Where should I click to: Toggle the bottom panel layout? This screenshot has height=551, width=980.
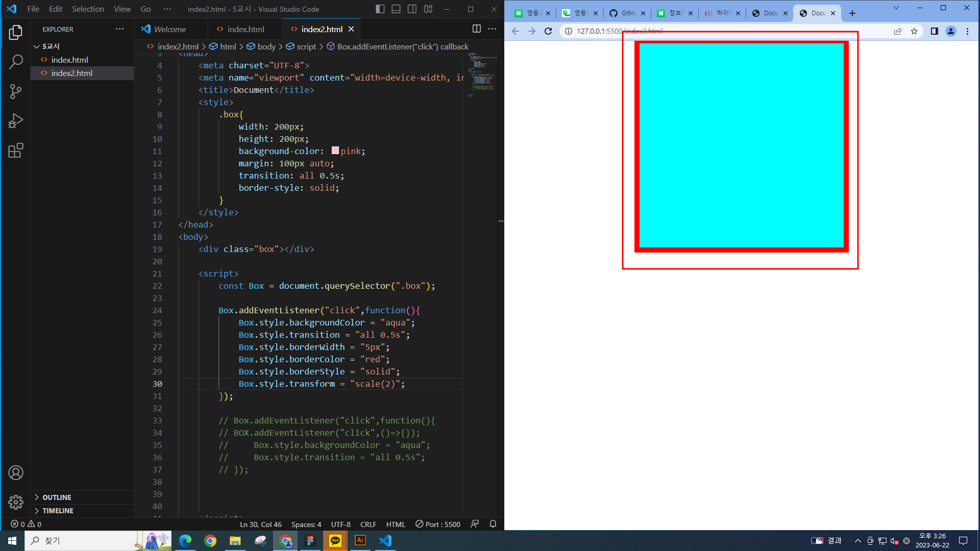pyautogui.click(x=396, y=9)
